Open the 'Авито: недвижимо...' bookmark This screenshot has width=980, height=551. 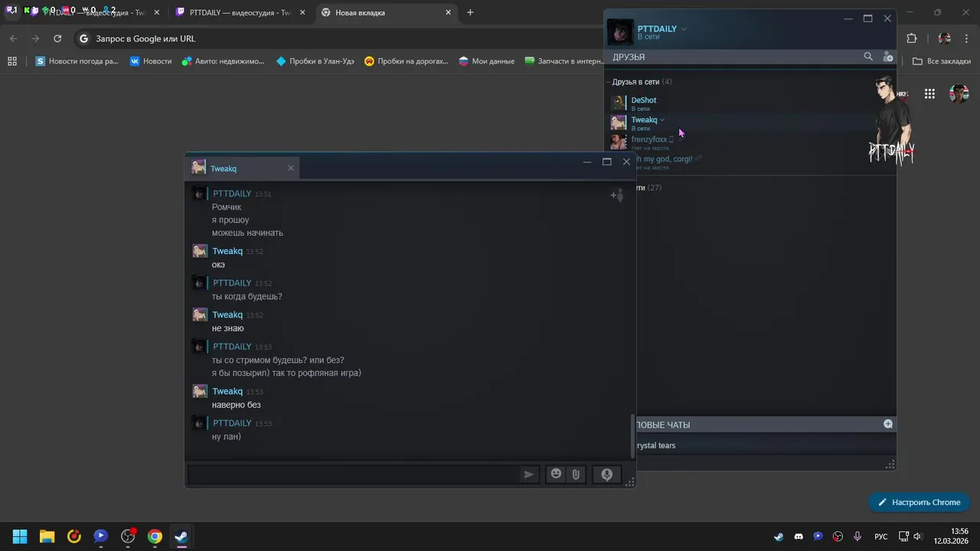point(223,61)
